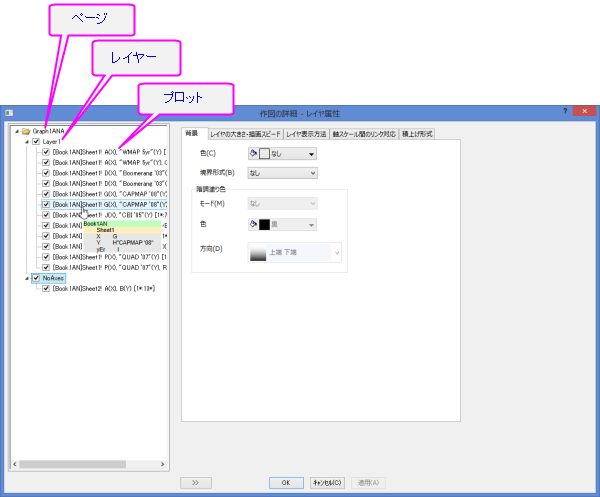The image size is (600, 497).
Task: Click the paint bucket icon beside black 黒
Action: pyautogui.click(x=253, y=224)
